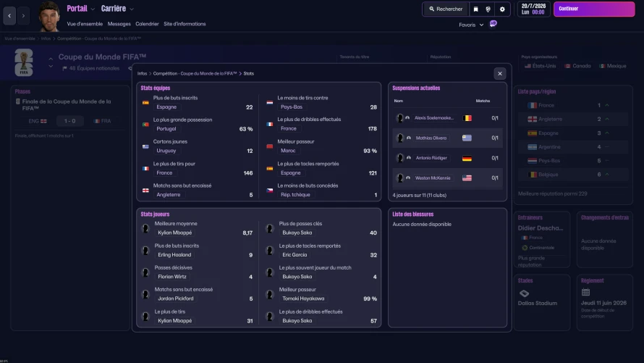Select France under Le plus de tirs pour

(164, 172)
